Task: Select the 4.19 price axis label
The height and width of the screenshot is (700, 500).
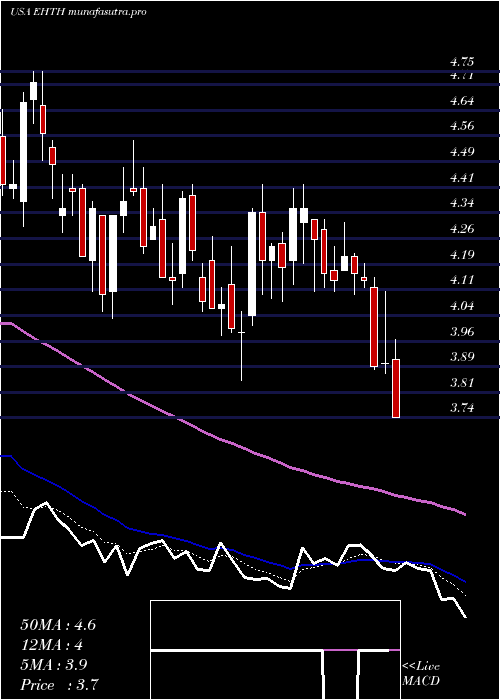Action: pos(462,255)
